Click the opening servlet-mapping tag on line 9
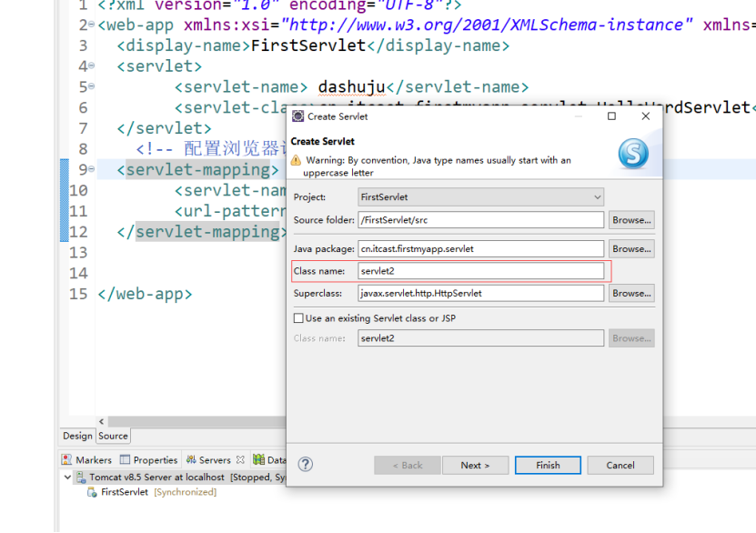Viewport: 756px width, 533px height. [x=197, y=170]
